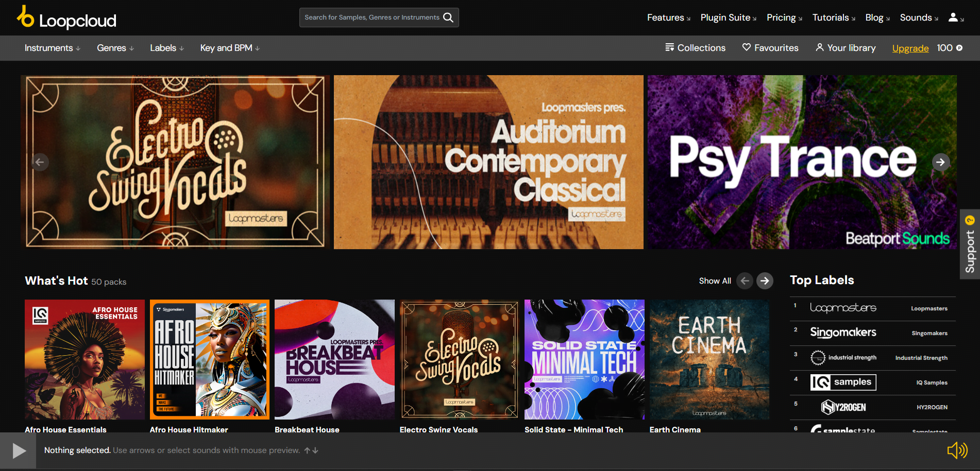Click the volume speaker icon
This screenshot has height=471, width=980.
coord(957,450)
